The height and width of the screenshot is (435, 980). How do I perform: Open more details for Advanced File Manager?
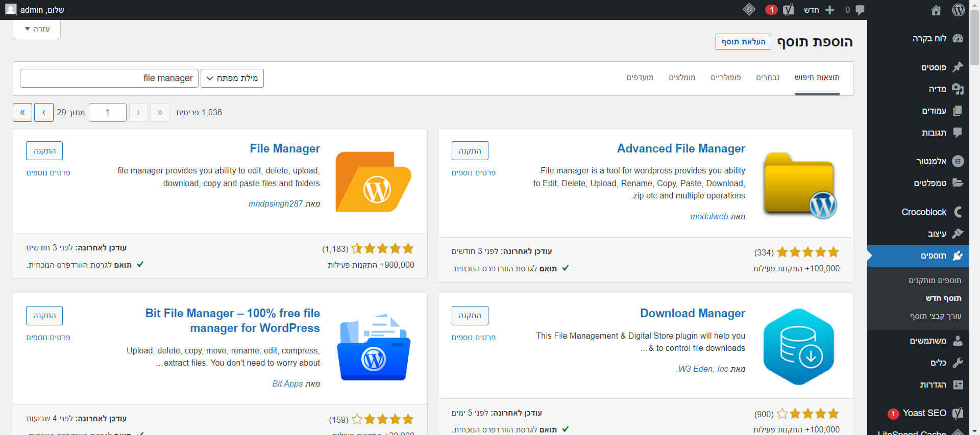474,173
